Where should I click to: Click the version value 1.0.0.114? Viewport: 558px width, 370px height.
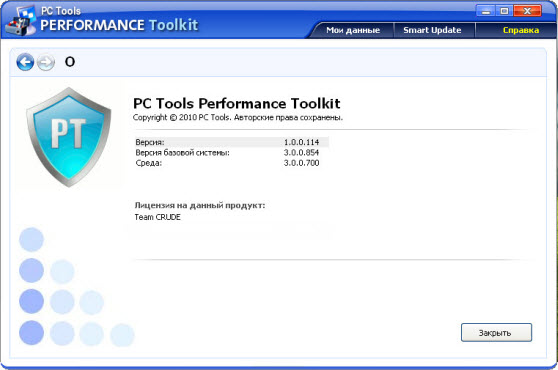point(301,142)
